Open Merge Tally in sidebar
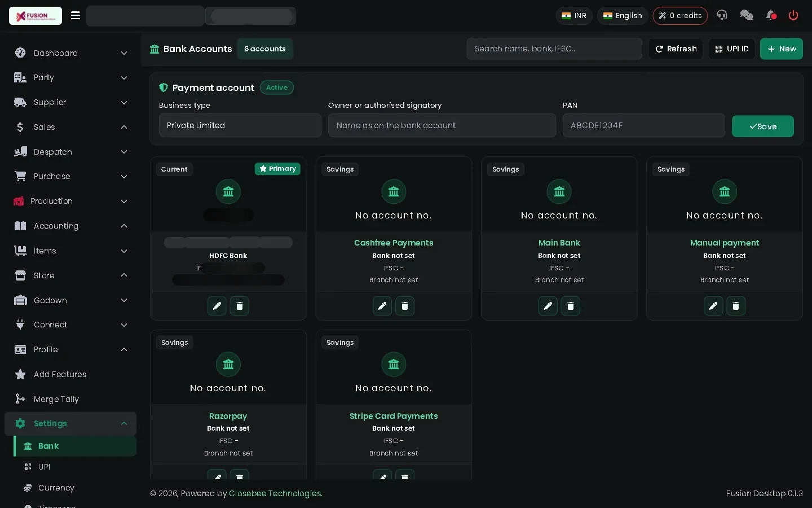812x508 pixels. (x=70, y=399)
